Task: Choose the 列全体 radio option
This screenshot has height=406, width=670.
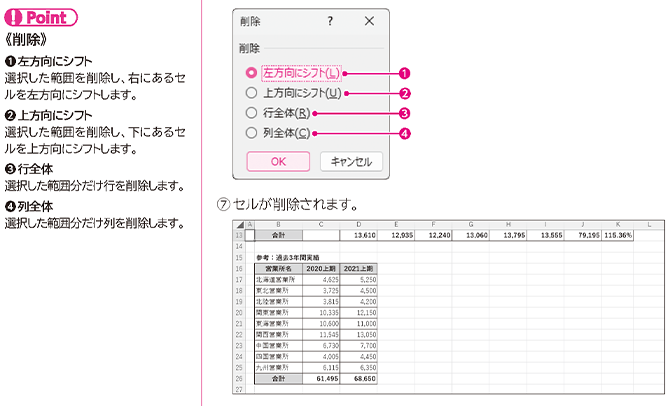Action: [251, 132]
